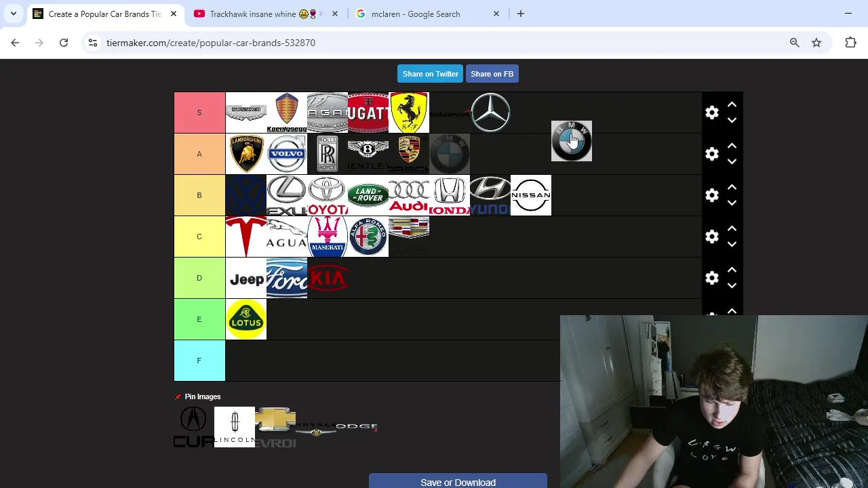Viewport: 868px width, 488px height.
Task: Click the Tesla logo in C tier
Action: pyautogui.click(x=245, y=237)
